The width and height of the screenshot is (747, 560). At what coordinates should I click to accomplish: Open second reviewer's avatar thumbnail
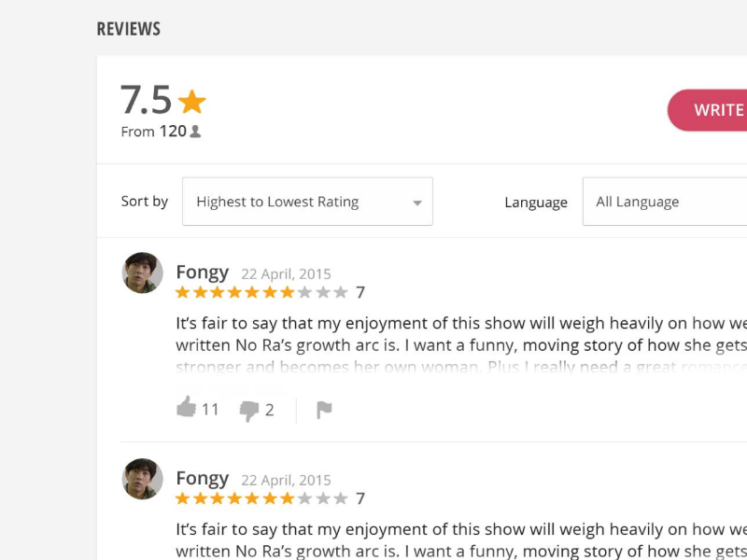pyautogui.click(x=143, y=478)
